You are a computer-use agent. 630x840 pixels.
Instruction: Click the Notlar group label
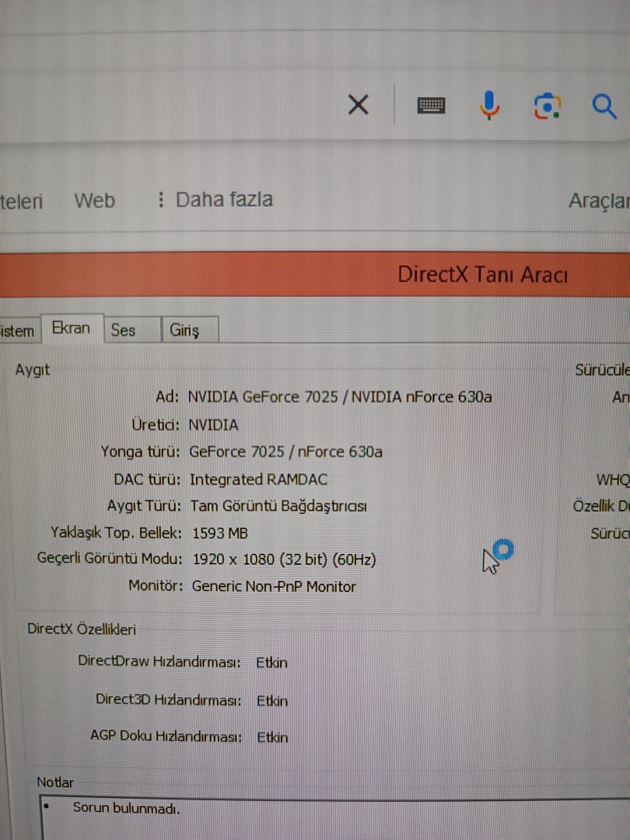click(x=55, y=782)
